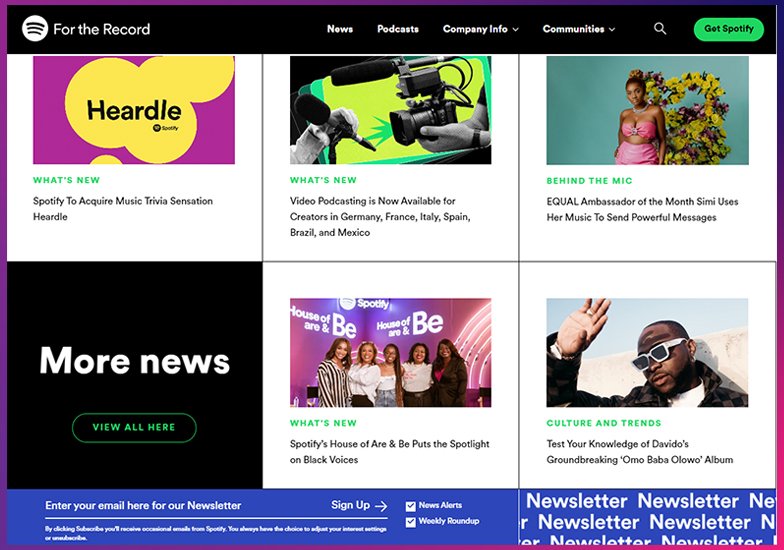Click the Simi portrait with flowers thumbnail
The image size is (784, 550).
[648, 110]
